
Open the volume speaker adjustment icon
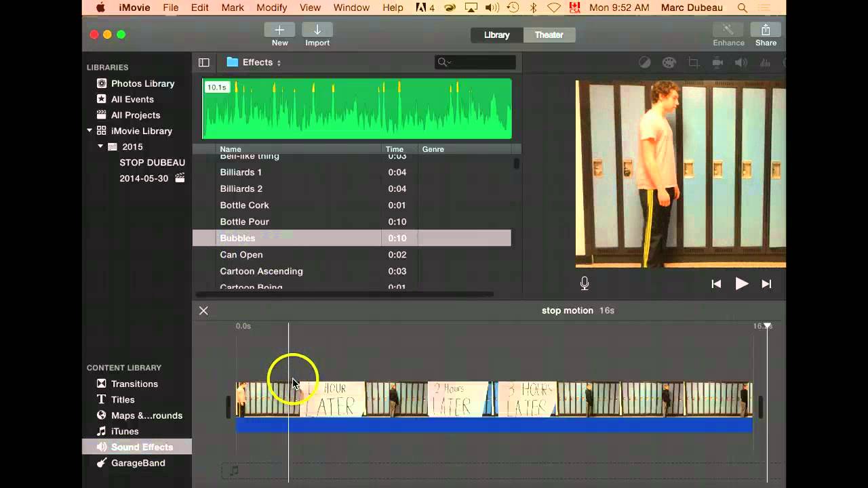coord(741,62)
